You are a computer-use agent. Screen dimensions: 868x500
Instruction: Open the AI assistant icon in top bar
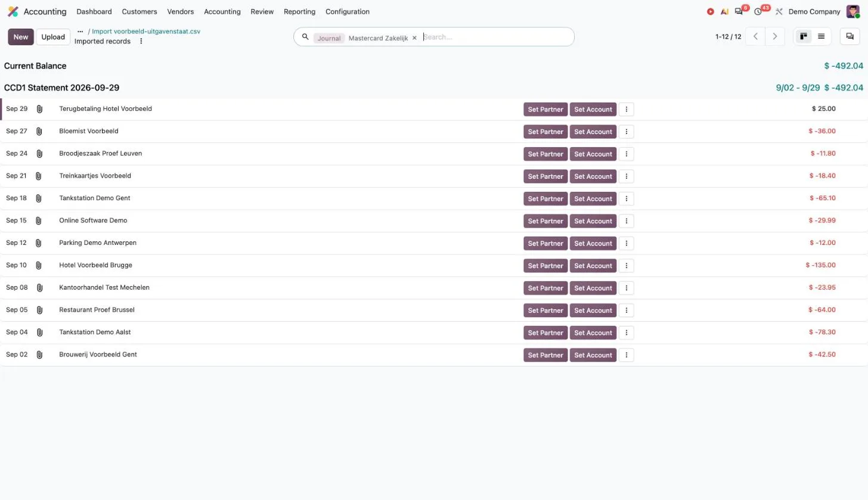pos(725,11)
